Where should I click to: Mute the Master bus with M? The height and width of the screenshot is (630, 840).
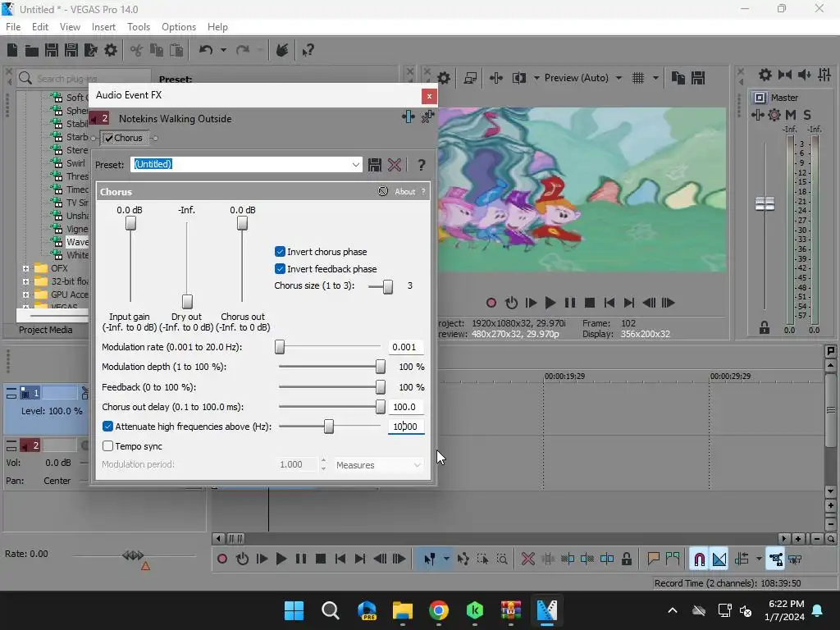point(790,115)
